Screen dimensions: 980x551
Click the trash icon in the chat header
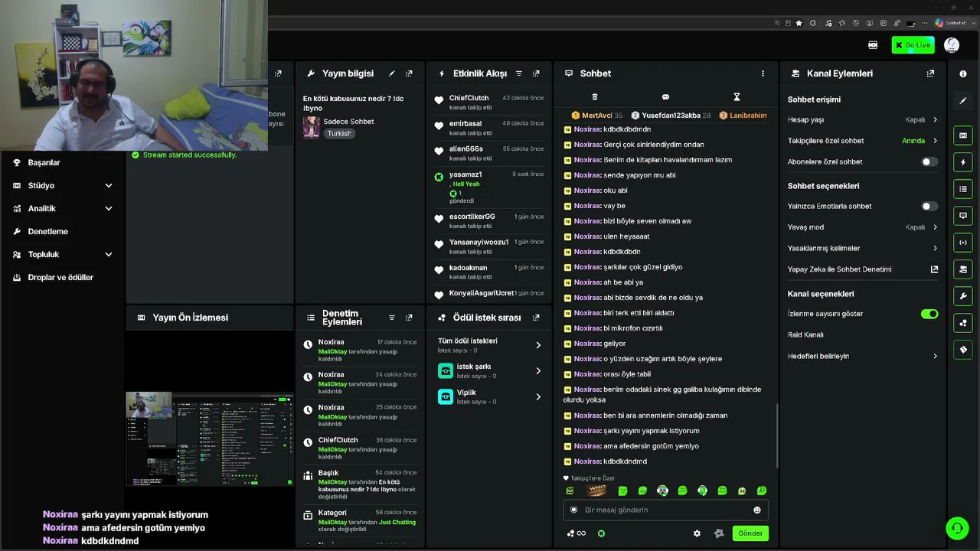[595, 97]
